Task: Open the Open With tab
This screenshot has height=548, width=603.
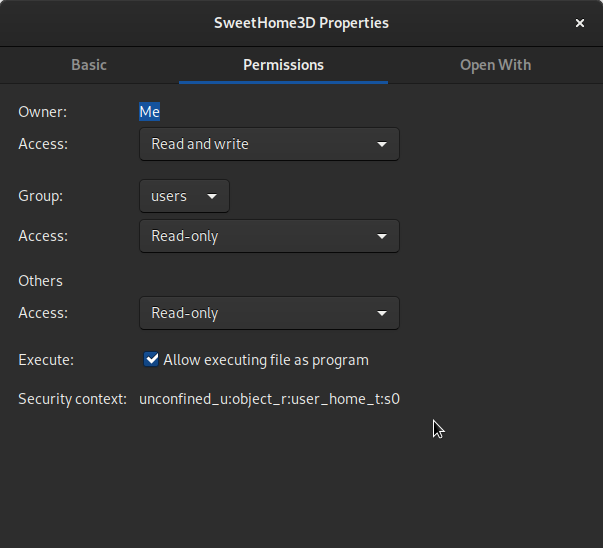Action: (x=495, y=65)
